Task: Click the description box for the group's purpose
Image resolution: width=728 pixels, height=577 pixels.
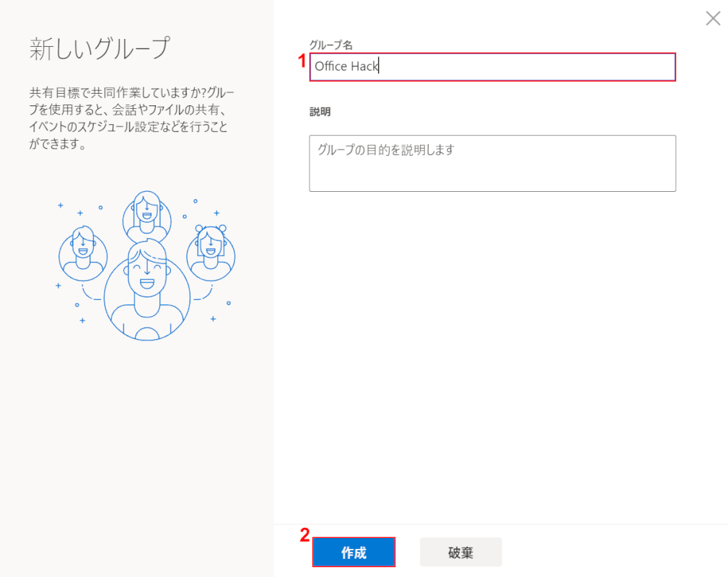Action: coord(493,164)
